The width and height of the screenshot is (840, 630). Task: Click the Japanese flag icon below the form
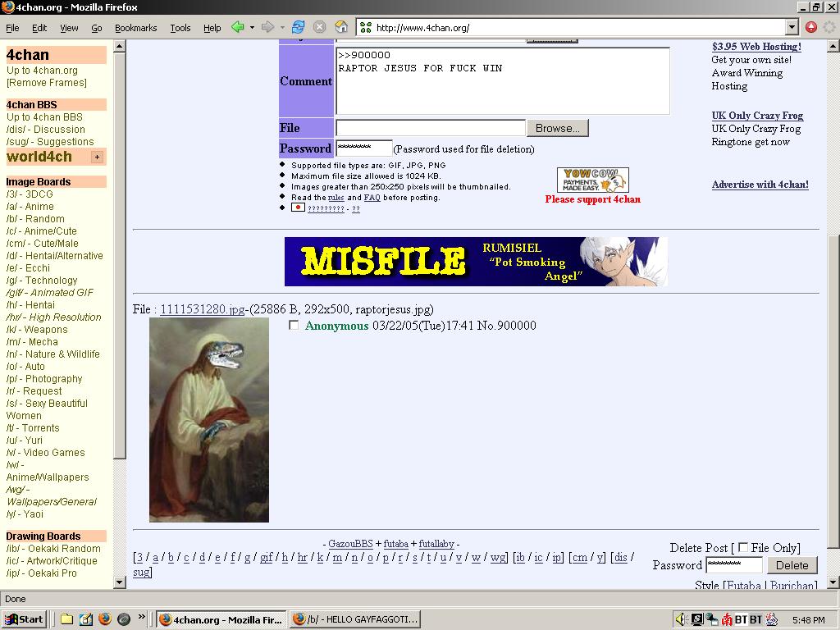click(298, 208)
